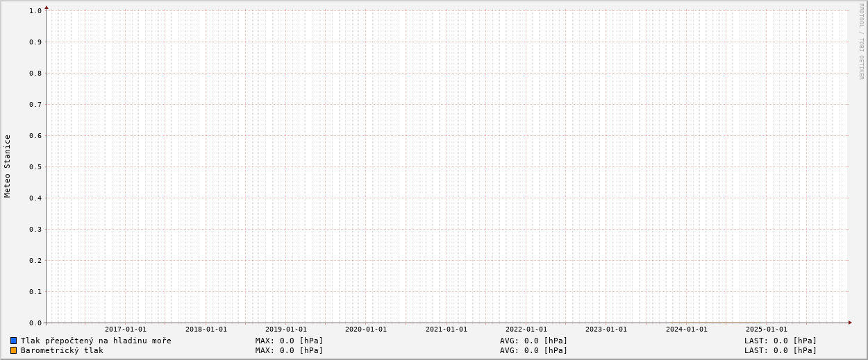
Task: Click the red arrow ending the X axis
Action: (850, 323)
